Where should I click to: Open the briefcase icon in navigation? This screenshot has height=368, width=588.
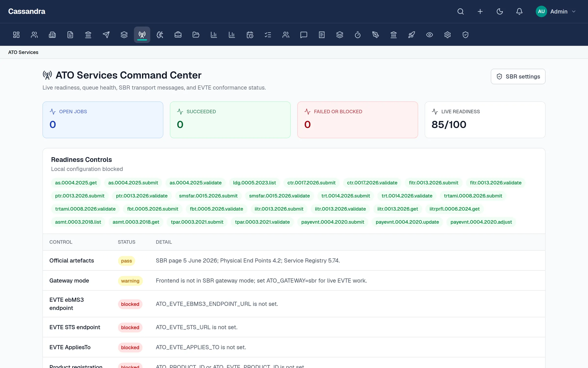[178, 35]
